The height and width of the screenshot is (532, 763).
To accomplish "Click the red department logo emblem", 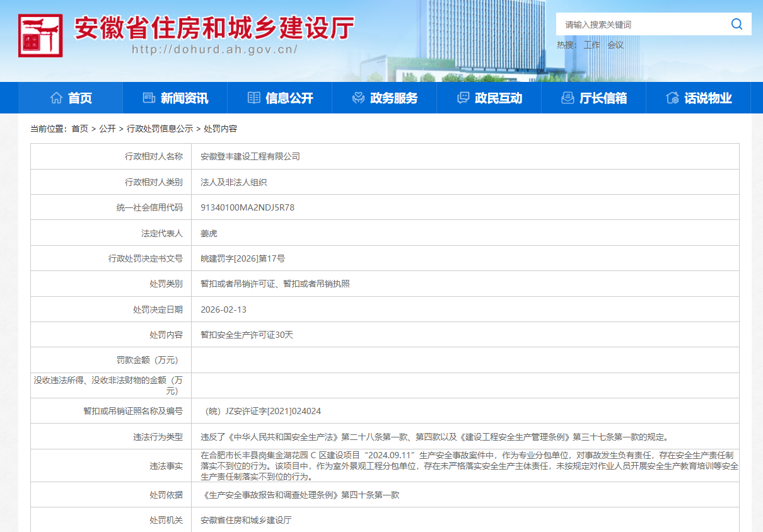I will (x=40, y=35).
